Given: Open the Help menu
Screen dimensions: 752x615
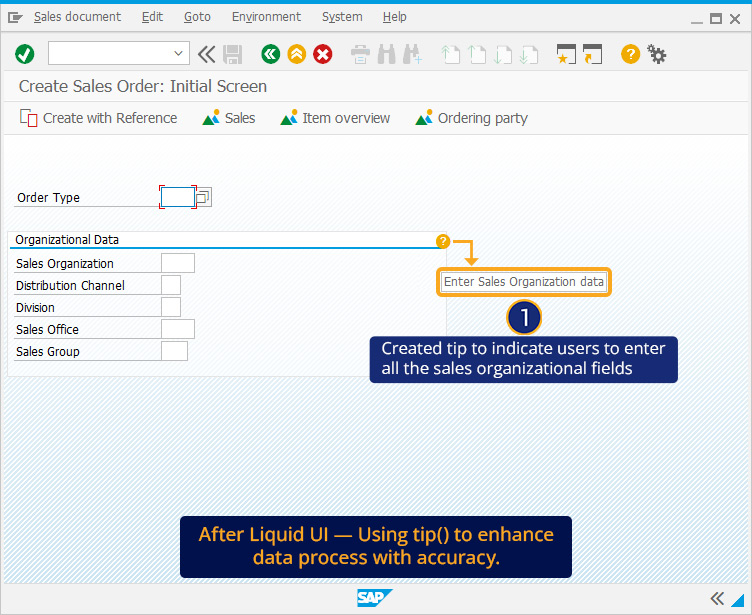Looking at the screenshot, I should coord(395,17).
